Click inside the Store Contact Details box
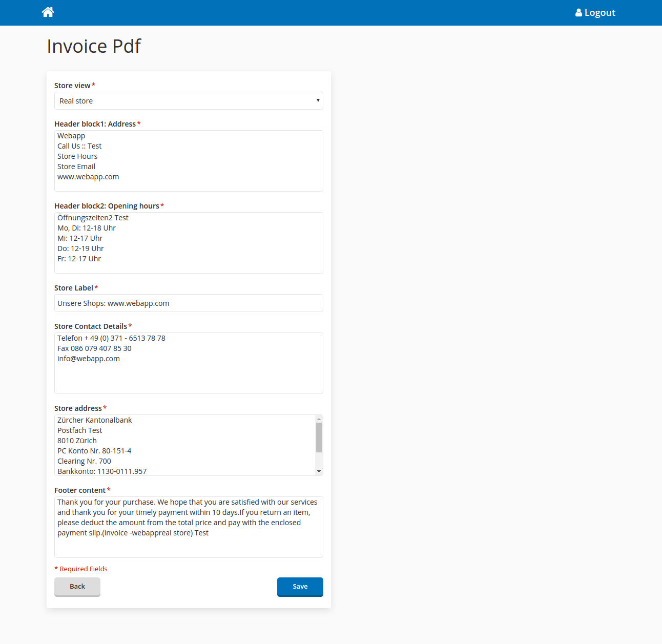Viewport: 662px width, 644px height. click(x=189, y=363)
